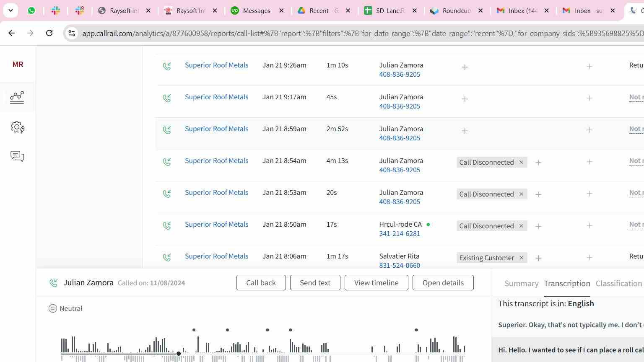Click the inbound call icon for the Jan 21 9:26am call
The image size is (644, 362).
[x=167, y=66]
